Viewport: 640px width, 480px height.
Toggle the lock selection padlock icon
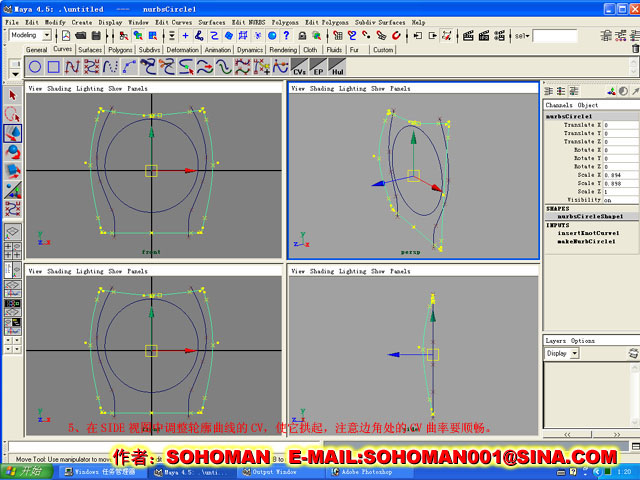coord(302,36)
